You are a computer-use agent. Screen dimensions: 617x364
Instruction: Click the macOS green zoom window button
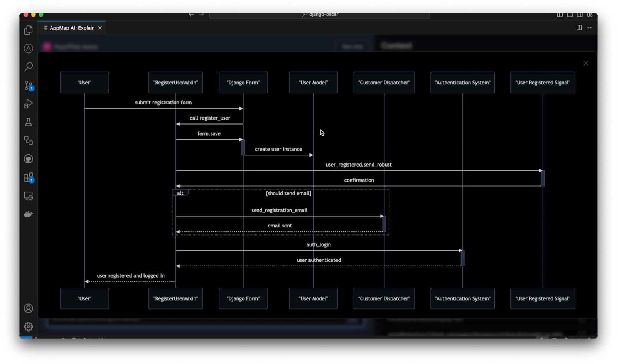point(41,15)
